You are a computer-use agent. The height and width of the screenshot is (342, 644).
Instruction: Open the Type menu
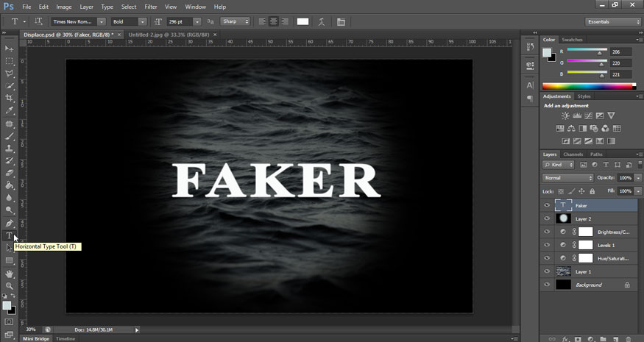[x=107, y=7]
